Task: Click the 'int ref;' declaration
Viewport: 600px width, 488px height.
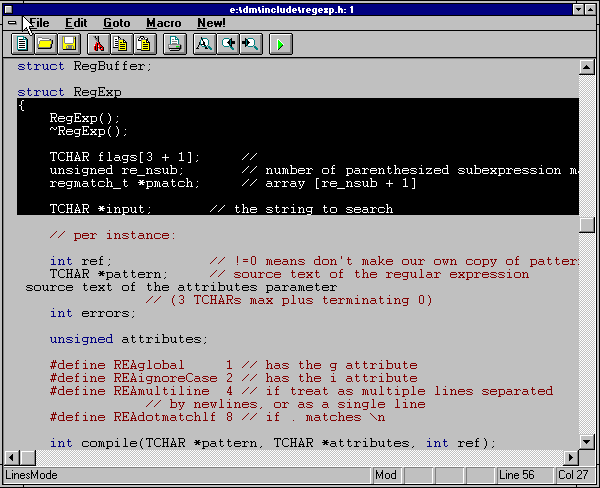Action: coord(81,261)
